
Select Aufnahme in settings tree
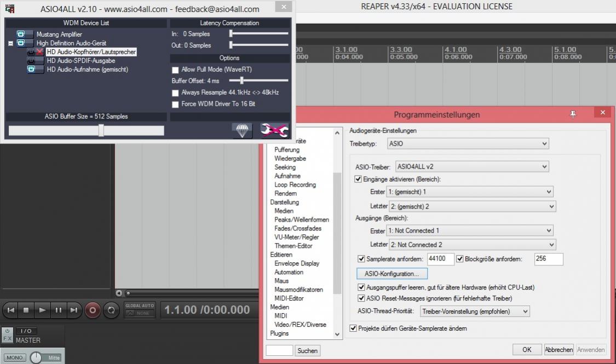coord(287,176)
